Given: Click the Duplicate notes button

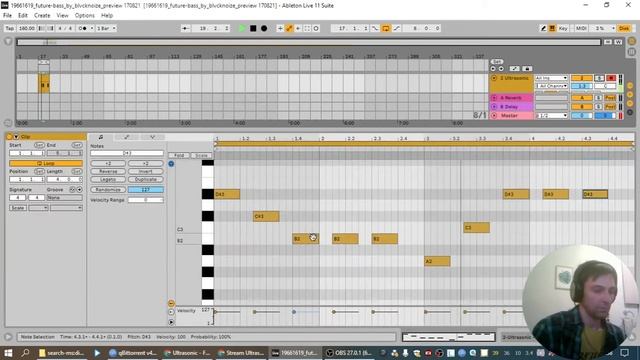Looking at the screenshot, I should click(x=145, y=180).
